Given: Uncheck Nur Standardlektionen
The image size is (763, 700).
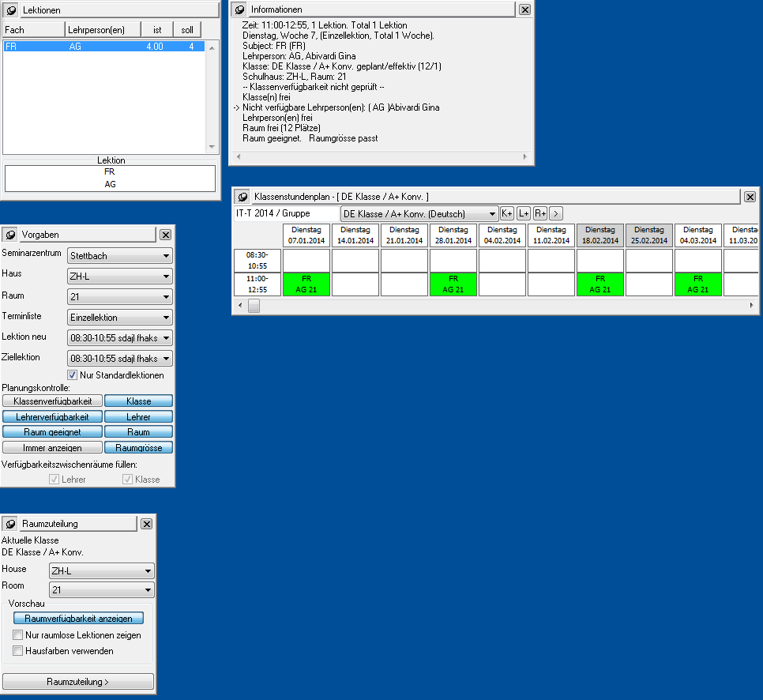Looking at the screenshot, I should pos(73,375).
